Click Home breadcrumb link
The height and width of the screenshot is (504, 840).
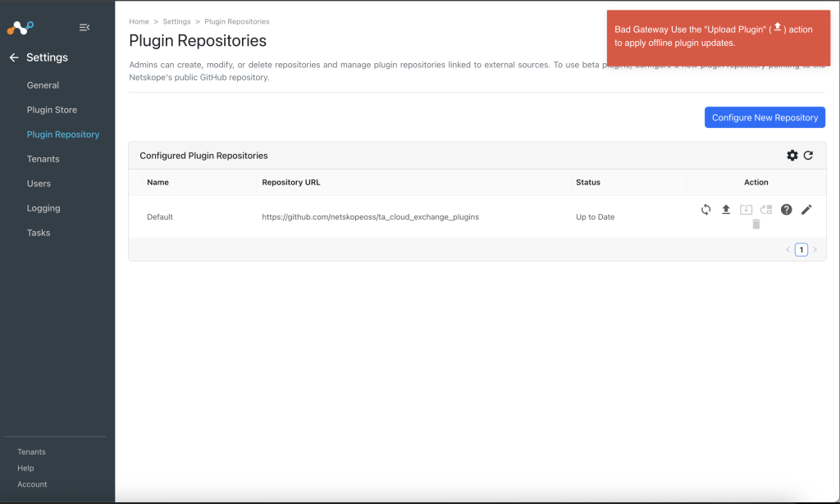point(139,21)
